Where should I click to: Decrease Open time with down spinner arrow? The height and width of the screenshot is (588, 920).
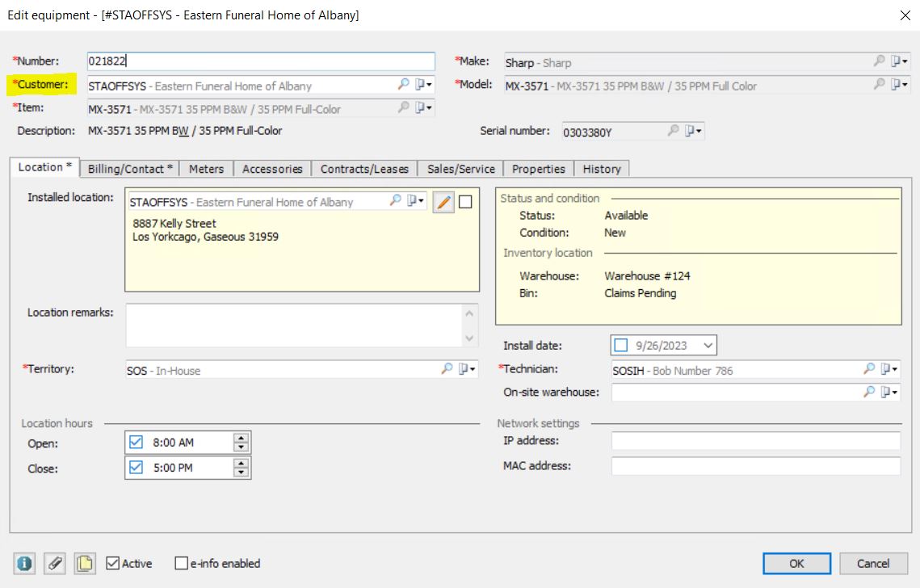pyautogui.click(x=242, y=447)
